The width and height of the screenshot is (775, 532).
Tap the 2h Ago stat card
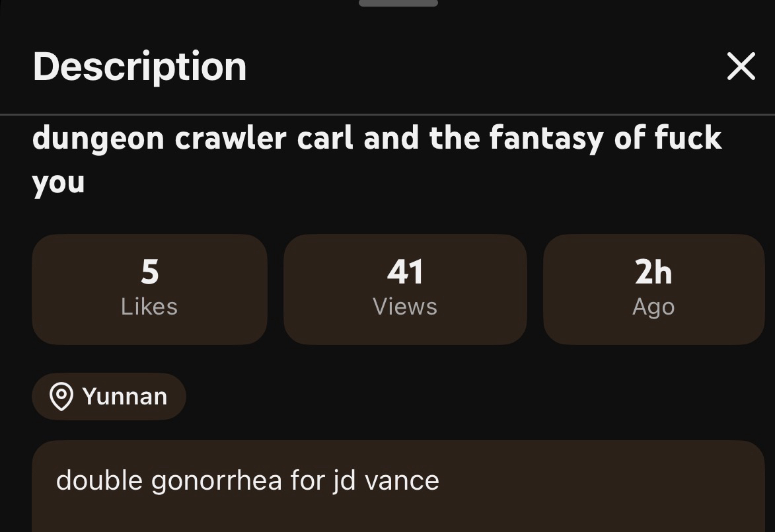(653, 289)
